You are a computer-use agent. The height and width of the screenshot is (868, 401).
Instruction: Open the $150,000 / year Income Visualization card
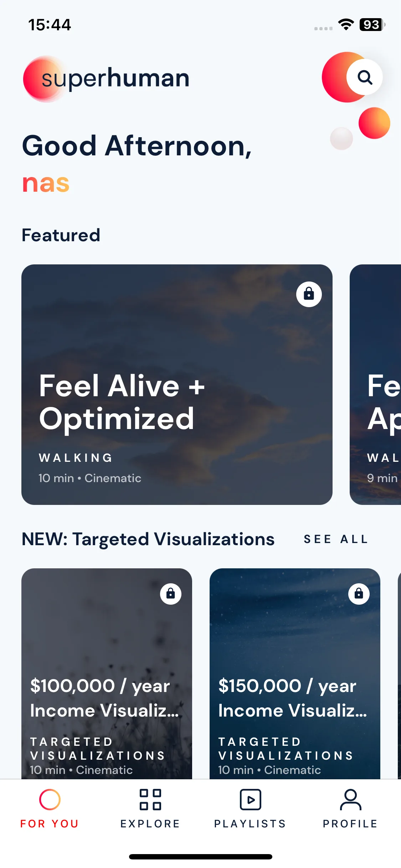pyautogui.click(x=295, y=673)
